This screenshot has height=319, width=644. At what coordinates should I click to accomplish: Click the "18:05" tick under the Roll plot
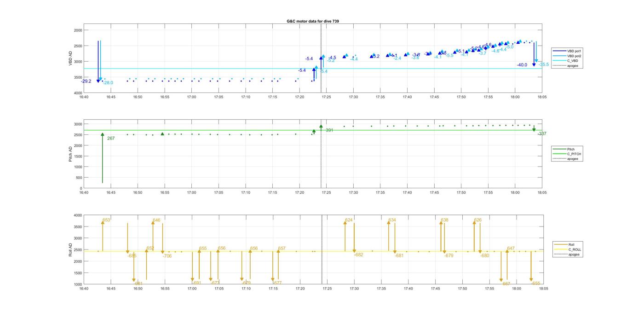543,289
